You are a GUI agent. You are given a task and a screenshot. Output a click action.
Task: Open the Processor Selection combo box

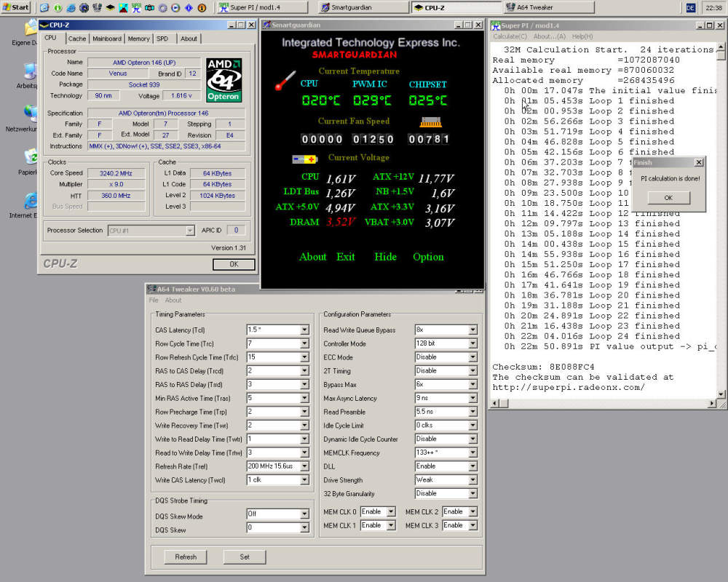(x=151, y=230)
